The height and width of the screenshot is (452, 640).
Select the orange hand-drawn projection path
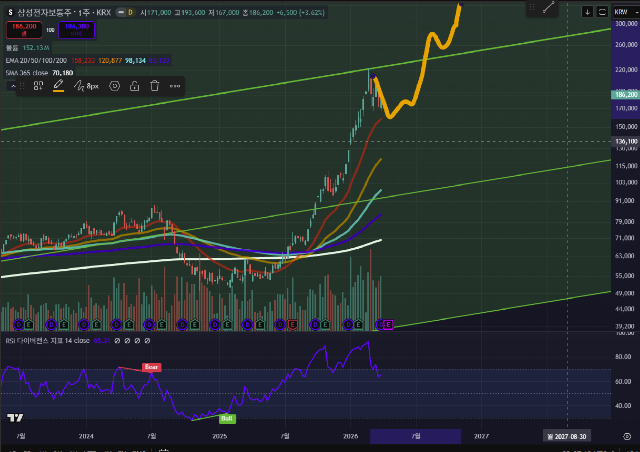(x=422, y=67)
